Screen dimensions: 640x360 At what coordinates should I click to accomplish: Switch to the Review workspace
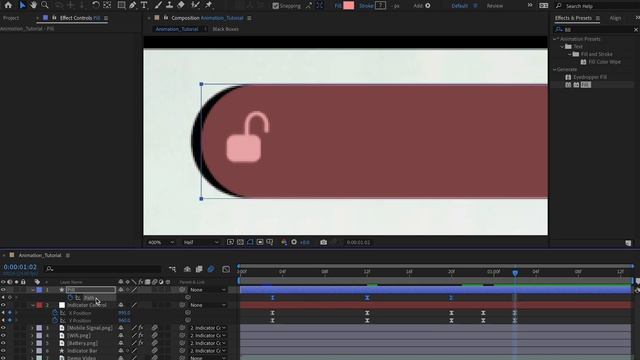click(x=495, y=6)
